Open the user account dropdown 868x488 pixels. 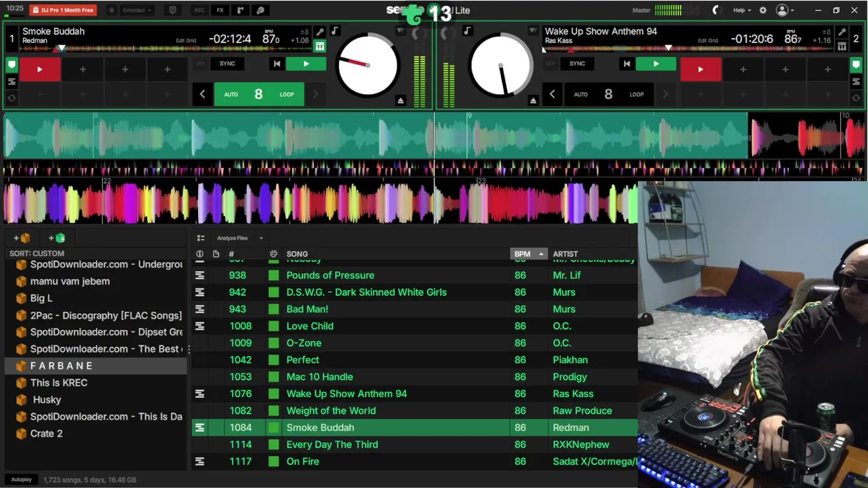pos(785,10)
